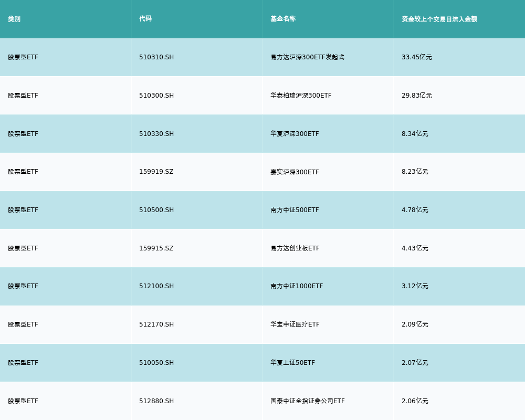Click 股票型ETF in the 159915.SZ row
The image size is (525, 420).
click(x=23, y=248)
